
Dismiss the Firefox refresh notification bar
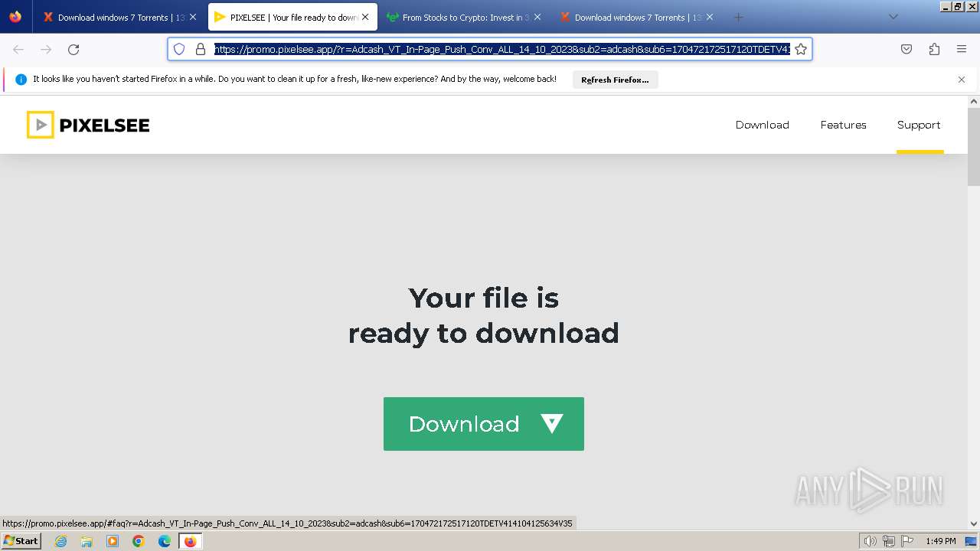pyautogui.click(x=962, y=79)
